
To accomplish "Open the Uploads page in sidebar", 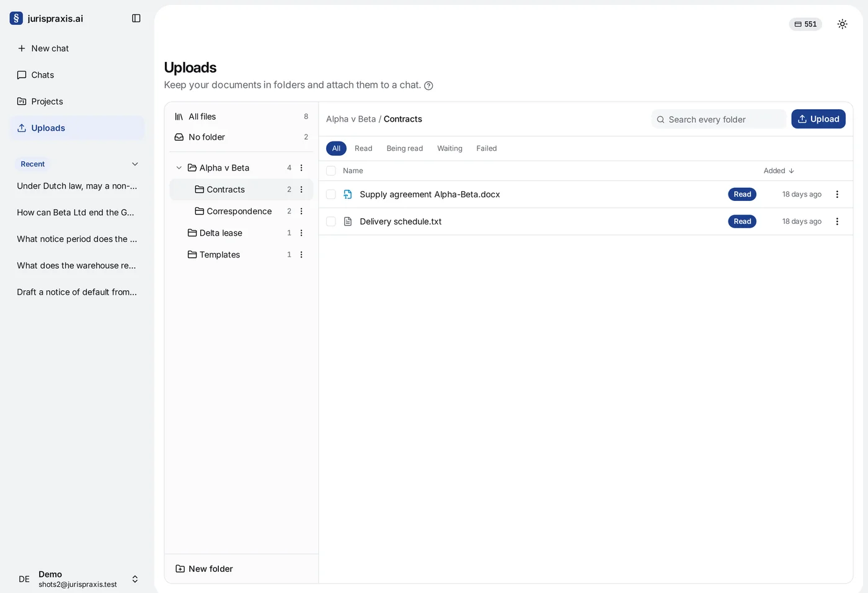I will click(77, 128).
